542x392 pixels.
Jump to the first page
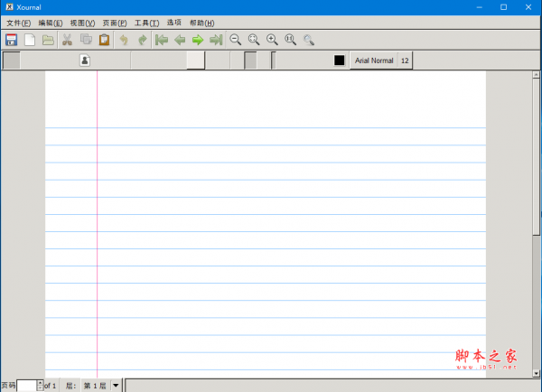pyautogui.click(x=162, y=40)
